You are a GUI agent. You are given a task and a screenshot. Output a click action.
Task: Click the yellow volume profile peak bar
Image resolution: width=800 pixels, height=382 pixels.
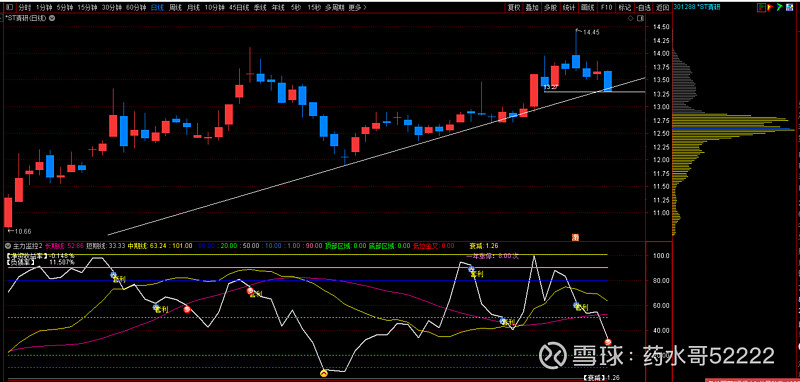734,131
